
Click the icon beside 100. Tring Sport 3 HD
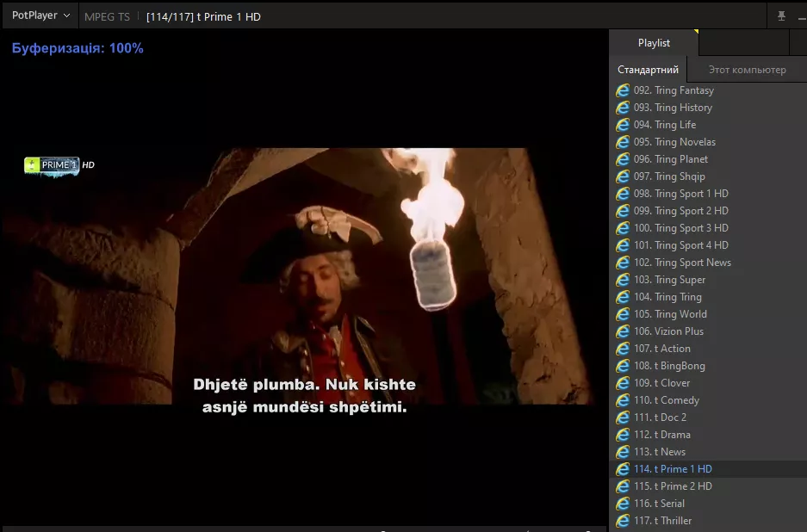pyautogui.click(x=623, y=228)
